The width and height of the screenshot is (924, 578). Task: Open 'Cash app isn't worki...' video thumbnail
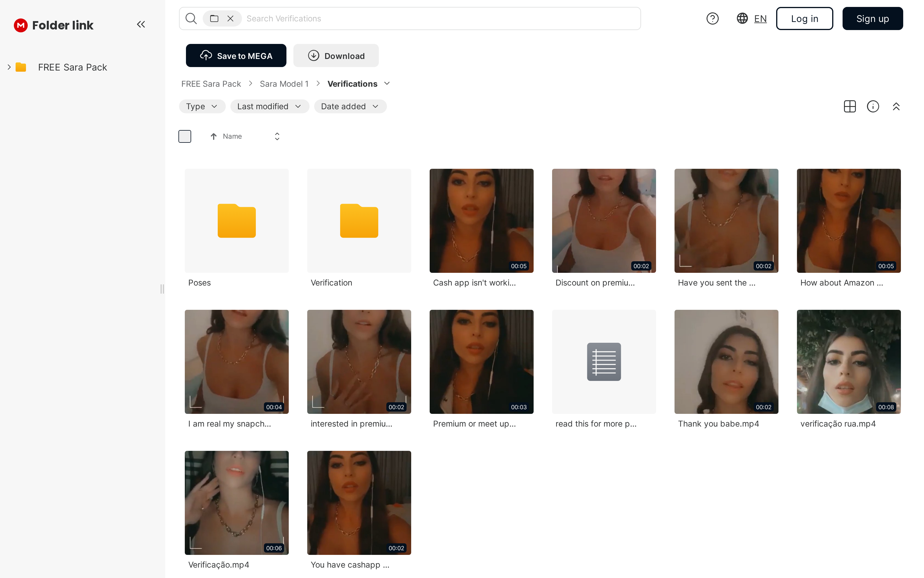point(481,221)
